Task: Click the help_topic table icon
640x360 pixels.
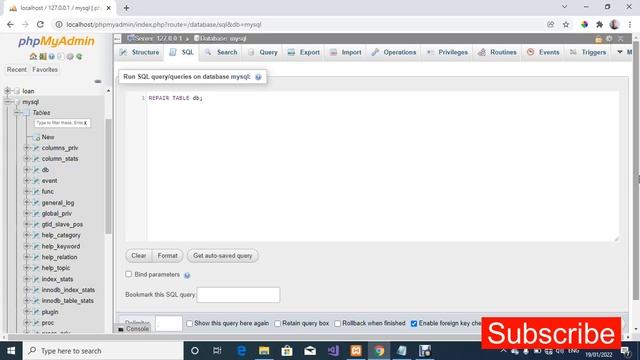Action: [36, 268]
